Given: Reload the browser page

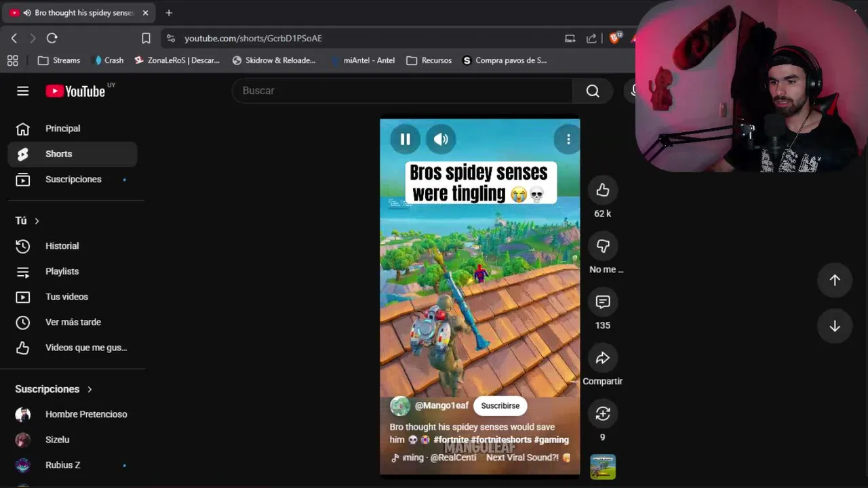Looking at the screenshot, I should (x=52, y=39).
